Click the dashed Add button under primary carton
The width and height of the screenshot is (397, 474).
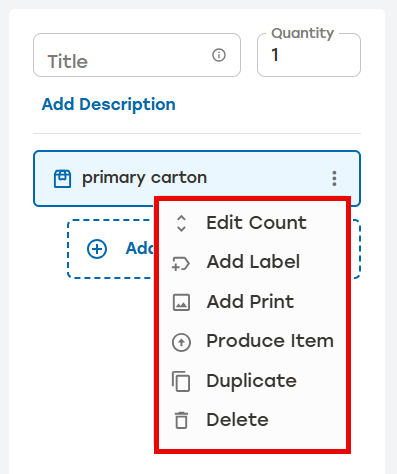point(213,249)
